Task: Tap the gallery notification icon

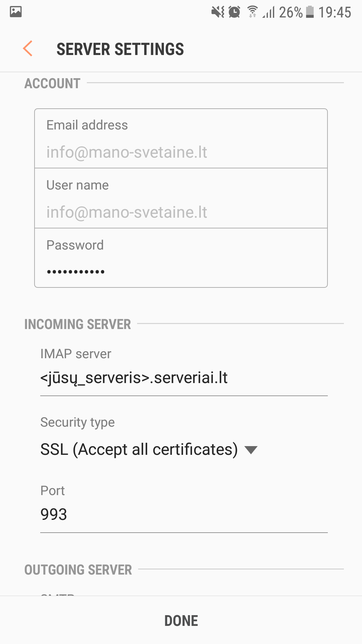Action: [x=16, y=12]
